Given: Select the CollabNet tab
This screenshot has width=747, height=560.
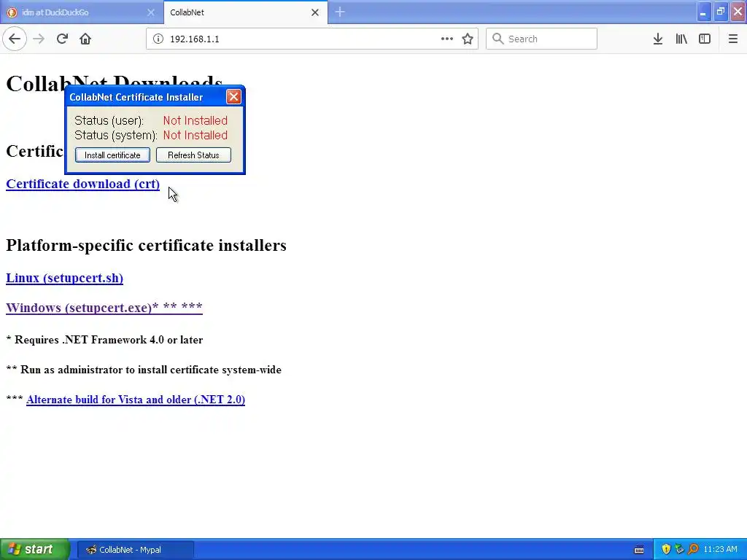Looking at the screenshot, I should (239, 12).
